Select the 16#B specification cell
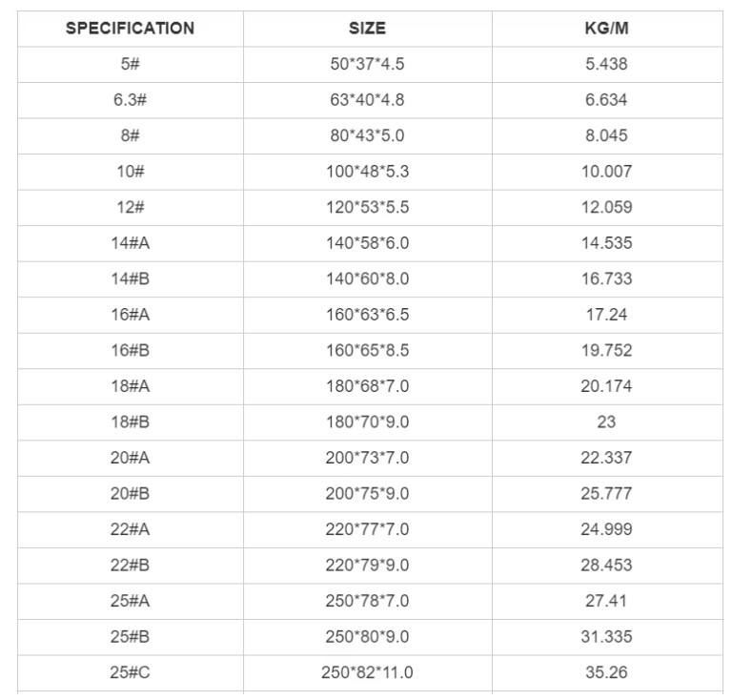The image size is (732, 700). coord(130,350)
